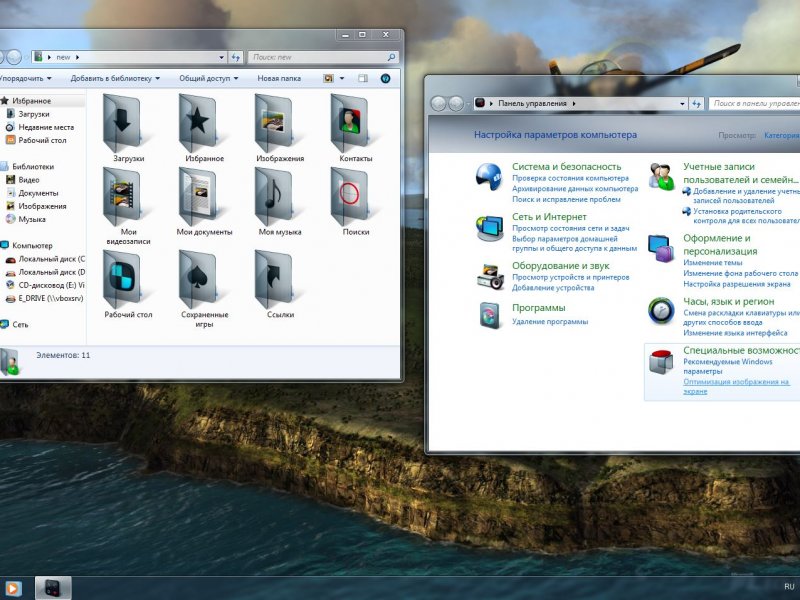Viewport: 800px width, 600px height.
Task: Open Поиск и исправление проблем link
Action: click(x=566, y=199)
